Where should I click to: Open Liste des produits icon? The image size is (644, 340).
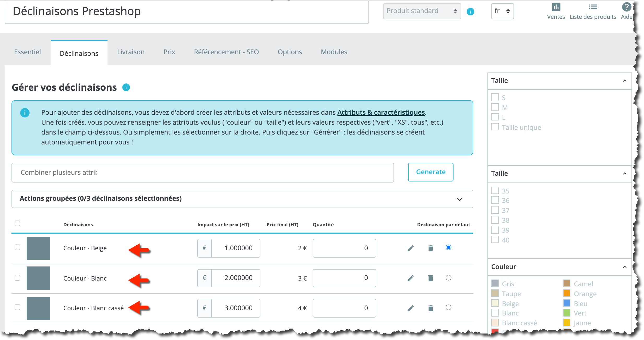(593, 7)
